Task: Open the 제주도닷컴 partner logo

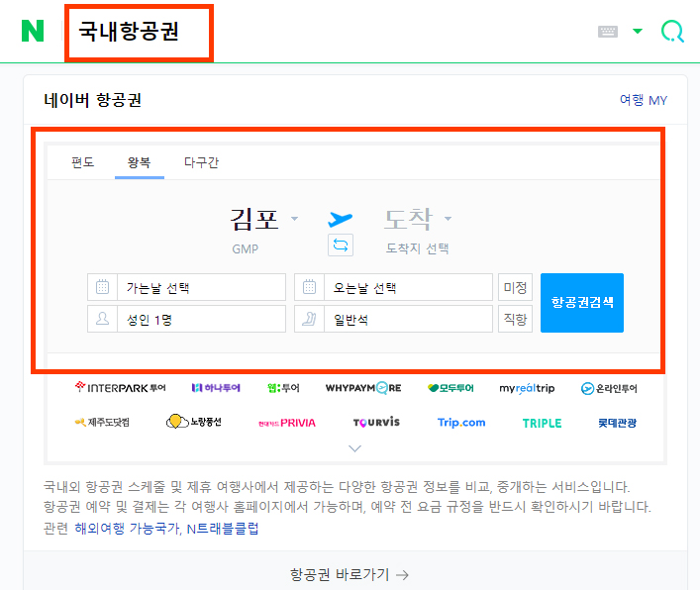Action: (x=102, y=422)
